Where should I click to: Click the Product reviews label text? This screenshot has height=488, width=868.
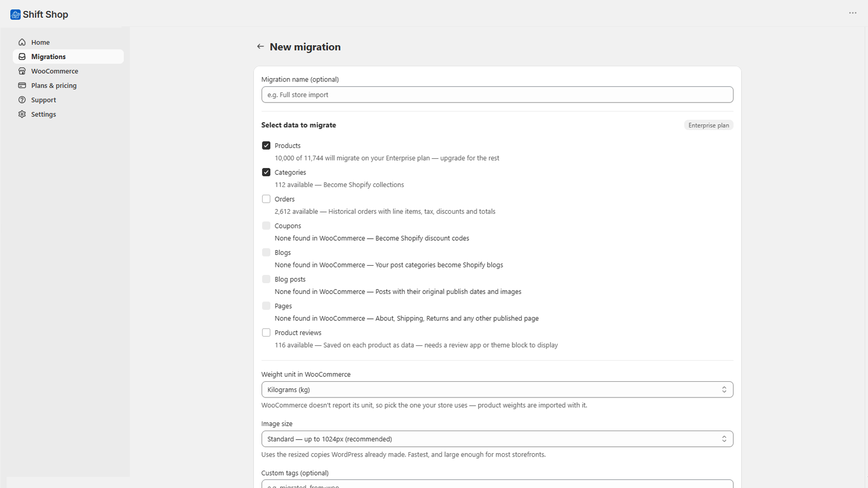[298, 333]
